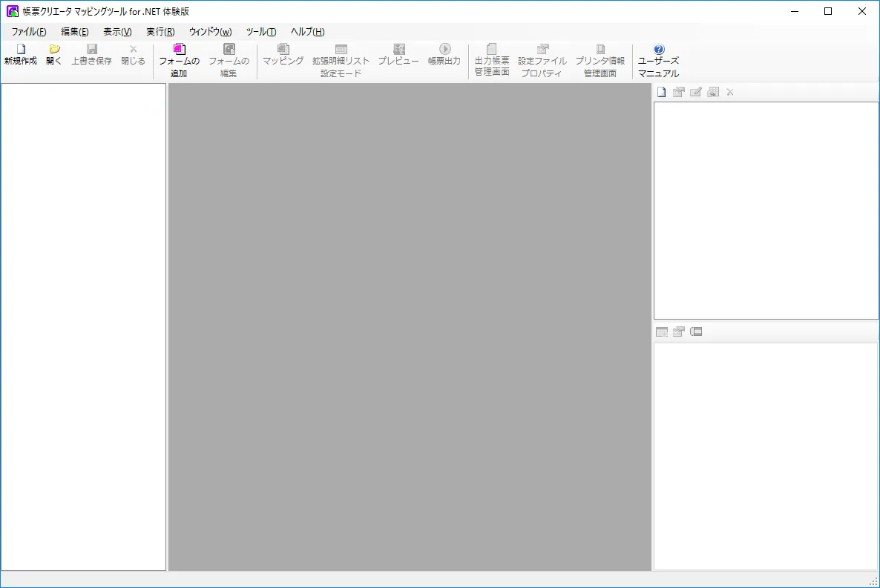This screenshot has height=588, width=880.
Task: Click the 設定ファイルプロパティ toolbar button
Action: pyautogui.click(x=542, y=49)
